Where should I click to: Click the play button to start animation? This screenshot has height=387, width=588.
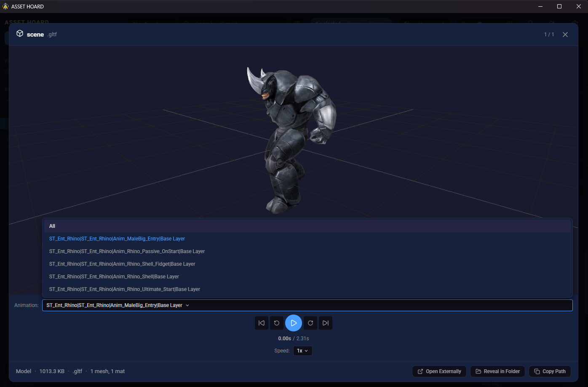(x=294, y=323)
